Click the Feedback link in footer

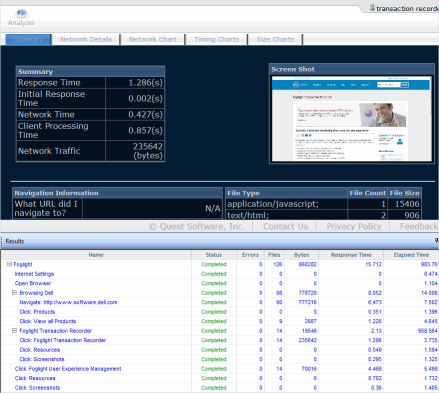tap(419, 227)
